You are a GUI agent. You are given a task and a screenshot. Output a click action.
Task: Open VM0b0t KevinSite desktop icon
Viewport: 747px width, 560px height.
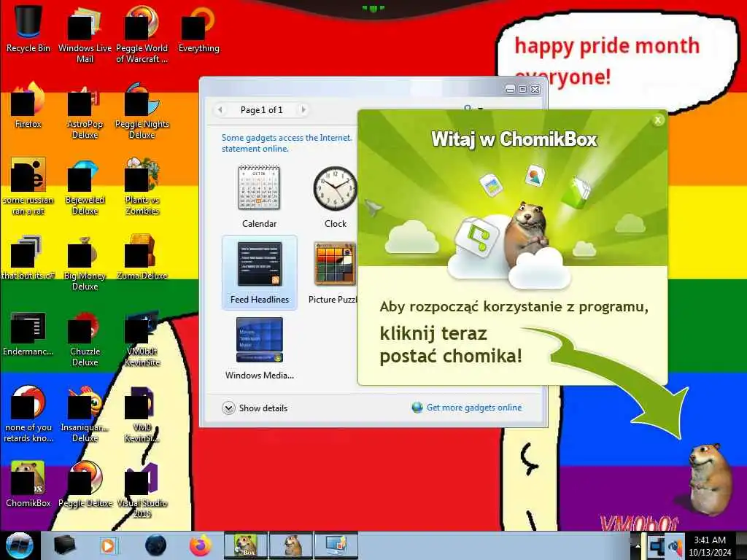click(142, 338)
